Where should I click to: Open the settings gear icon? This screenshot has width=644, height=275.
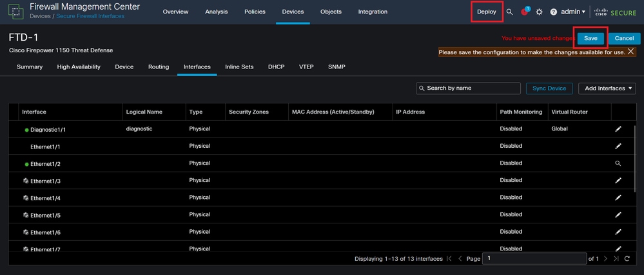tap(540, 12)
